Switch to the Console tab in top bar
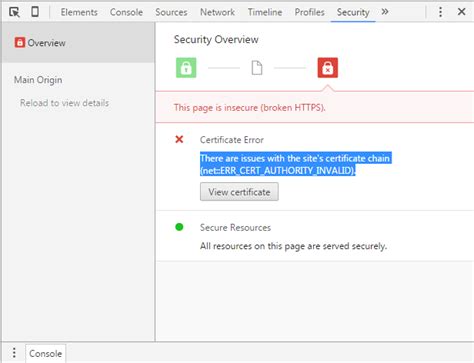 point(126,12)
